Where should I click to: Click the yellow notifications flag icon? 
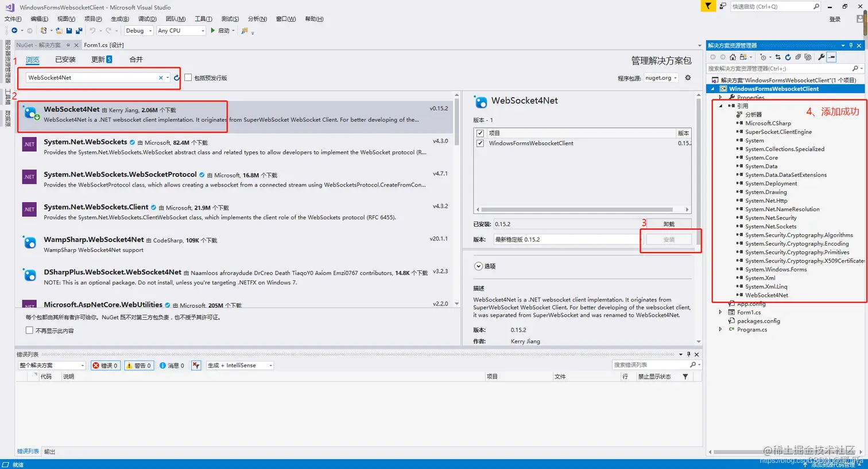coord(708,6)
